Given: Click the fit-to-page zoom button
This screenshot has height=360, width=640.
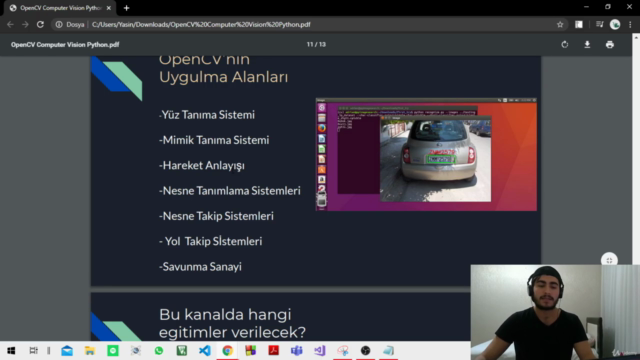Looking at the screenshot, I should tap(609, 260).
